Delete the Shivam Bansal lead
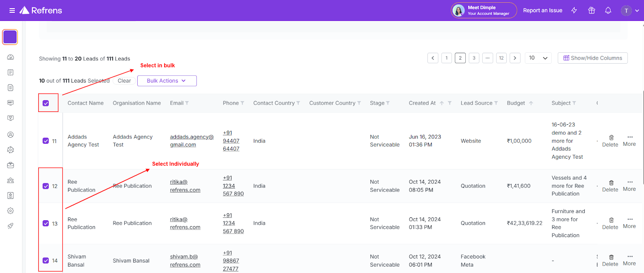Image resolution: width=644 pixels, height=273 pixels. pos(610,261)
